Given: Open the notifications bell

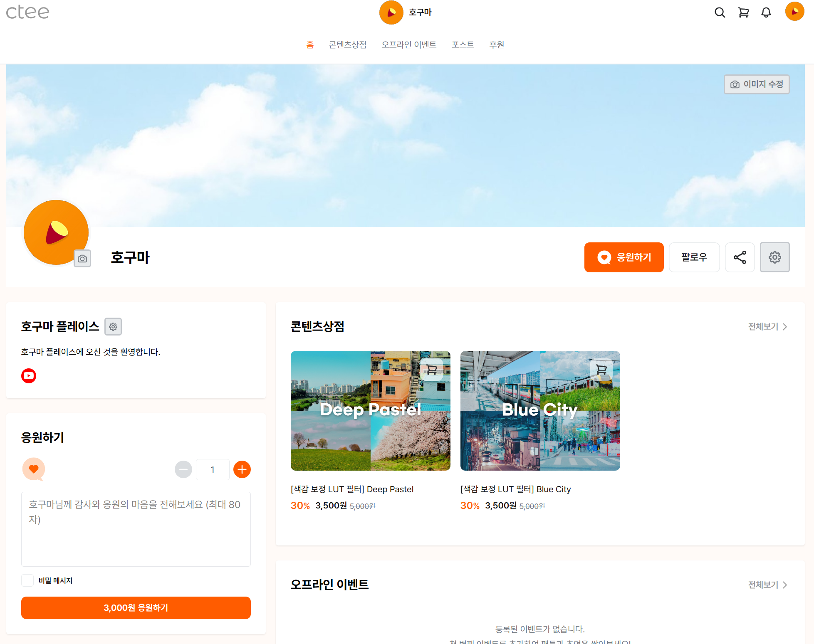Looking at the screenshot, I should 766,12.
